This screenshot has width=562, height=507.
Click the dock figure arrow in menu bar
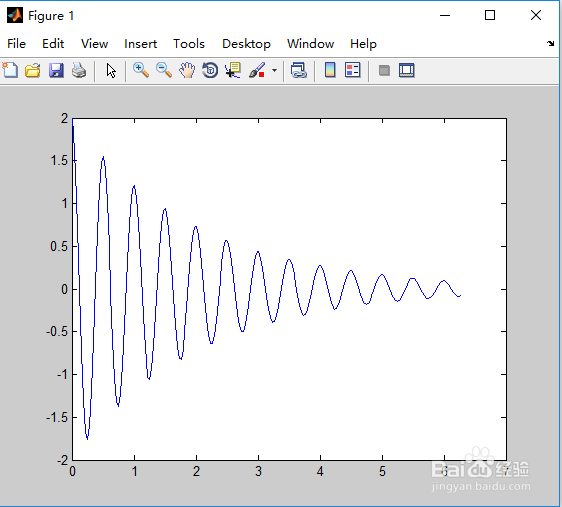pos(551,44)
